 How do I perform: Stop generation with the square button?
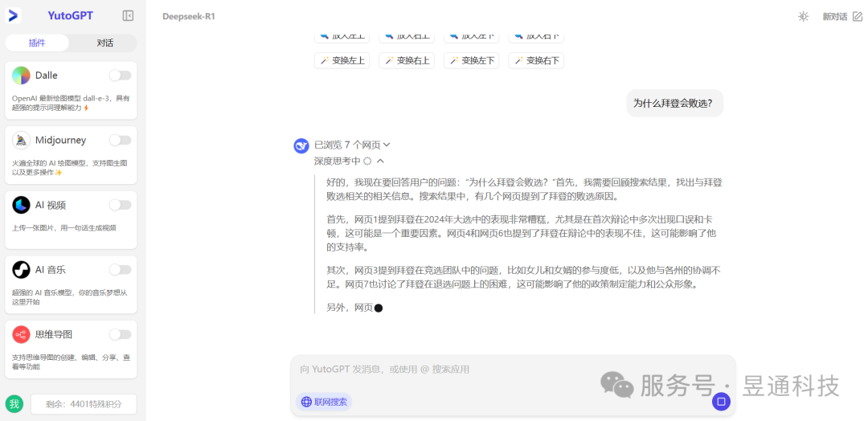tap(721, 402)
